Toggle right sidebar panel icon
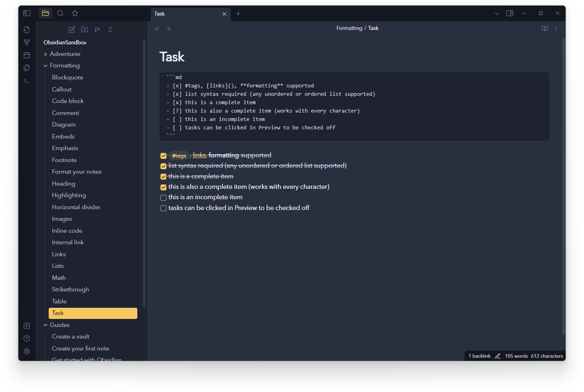 tap(510, 13)
